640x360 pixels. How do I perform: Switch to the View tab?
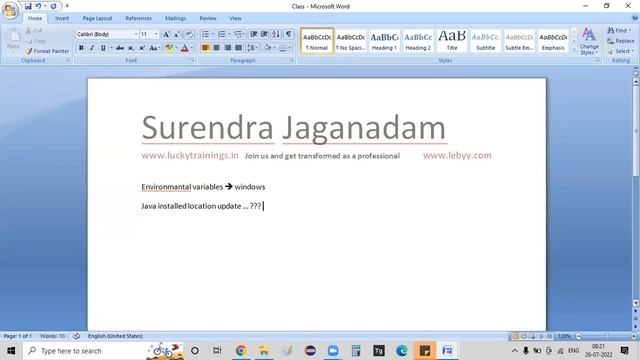(x=235, y=18)
